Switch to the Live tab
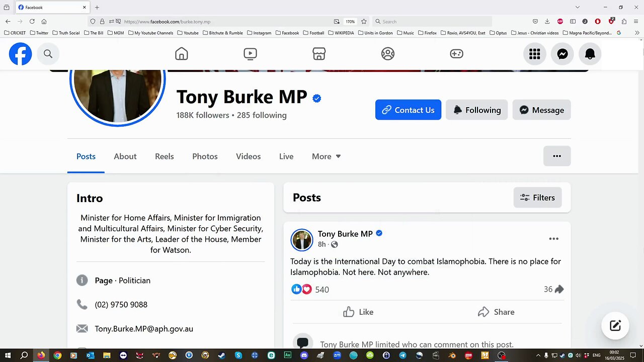This screenshot has height=362, width=644. pos(286,156)
